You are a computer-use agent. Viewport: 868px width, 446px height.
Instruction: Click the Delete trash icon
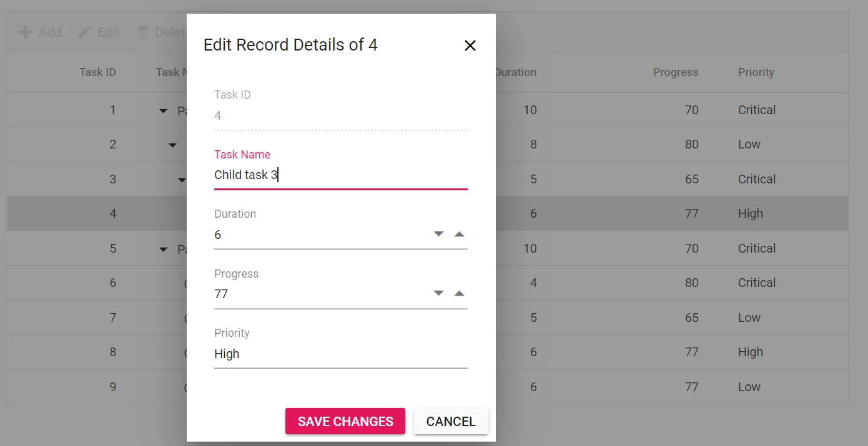143,32
